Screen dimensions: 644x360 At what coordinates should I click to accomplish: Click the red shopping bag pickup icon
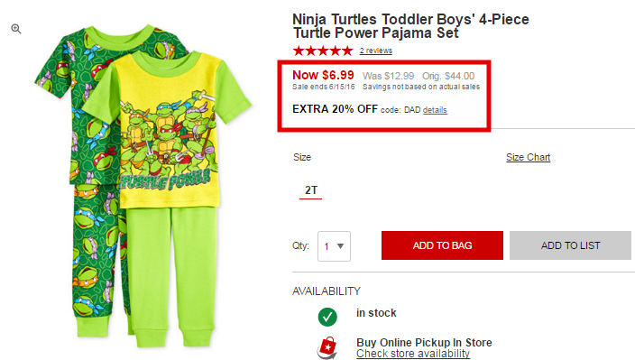[327, 347]
